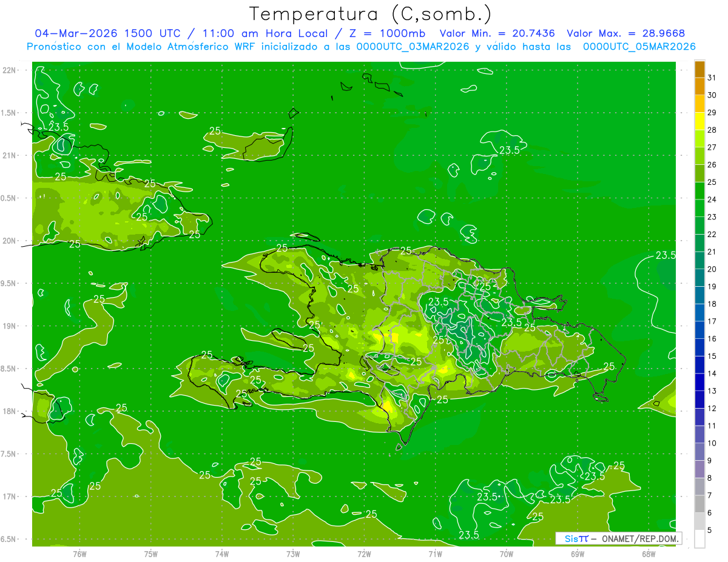
Task: Click the legend value "10"
Action: tap(712, 443)
